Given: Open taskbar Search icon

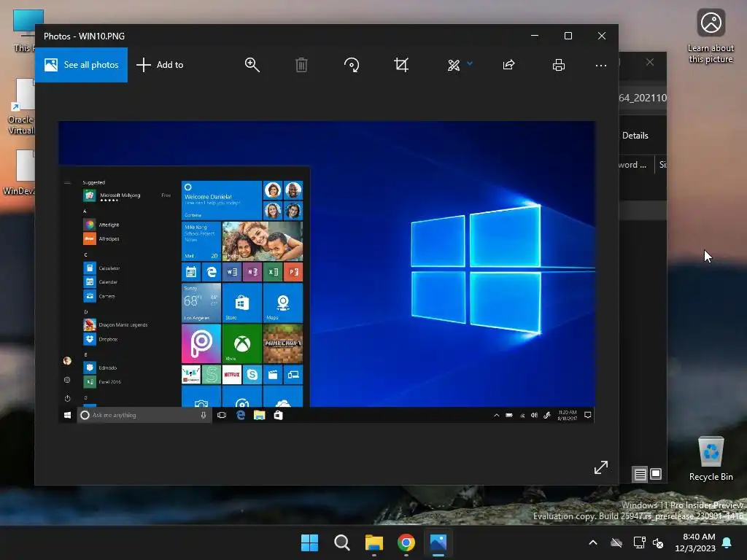Looking at the screenshot, I should (342, 542).
